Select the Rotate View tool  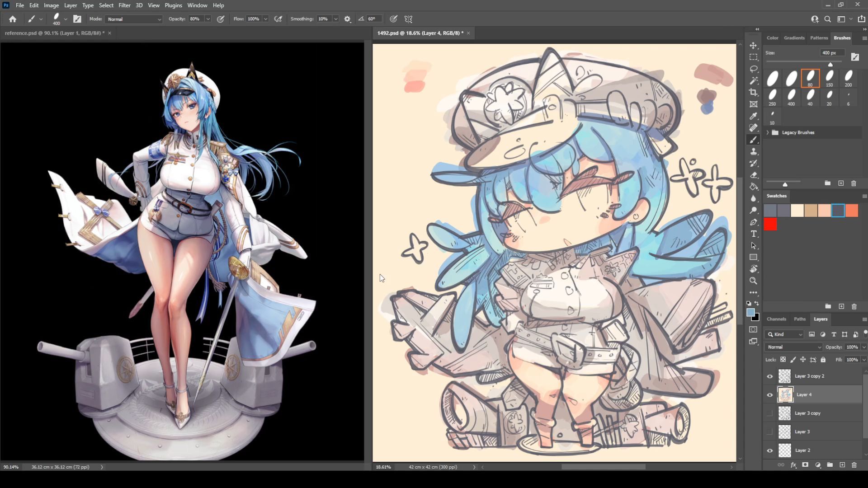pyautogui.click(x=753, y=269)
